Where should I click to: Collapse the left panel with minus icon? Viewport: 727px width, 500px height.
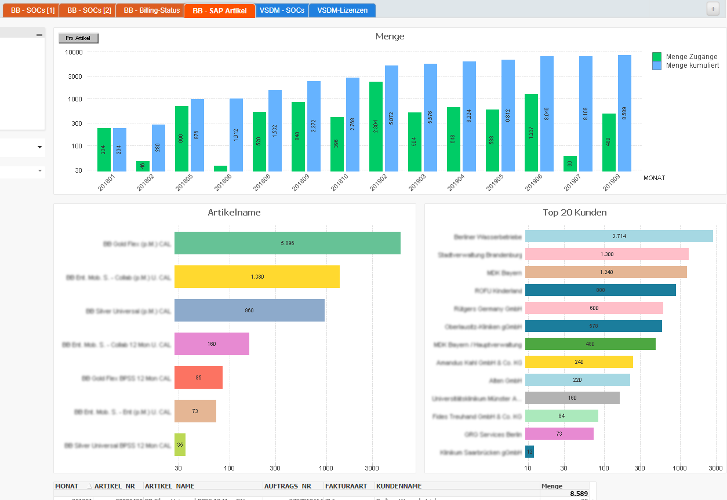click(39, 34)
